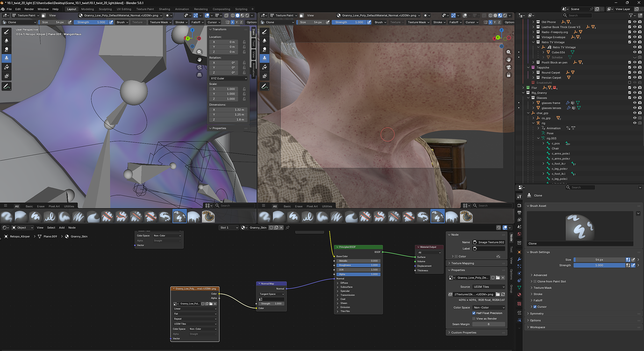Toggle the Cursor checkbox in Brush Settings
The width and height of the screenshot is (644, 351).
pos(535,307)
